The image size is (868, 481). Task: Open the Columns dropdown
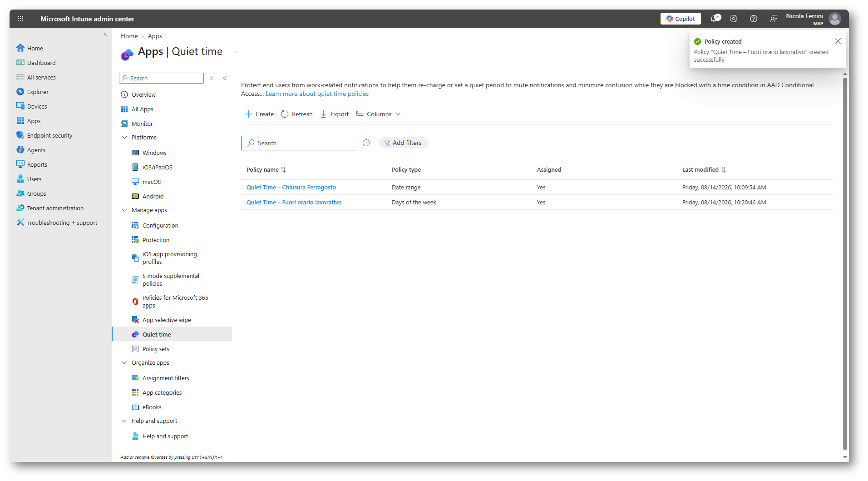pos(379,114)
